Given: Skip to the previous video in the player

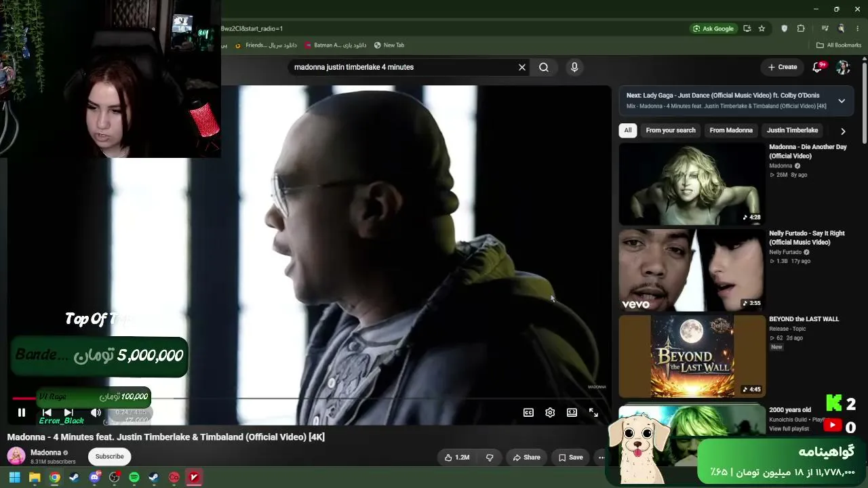Looking at the screenshot, I should tap(47, 412).
